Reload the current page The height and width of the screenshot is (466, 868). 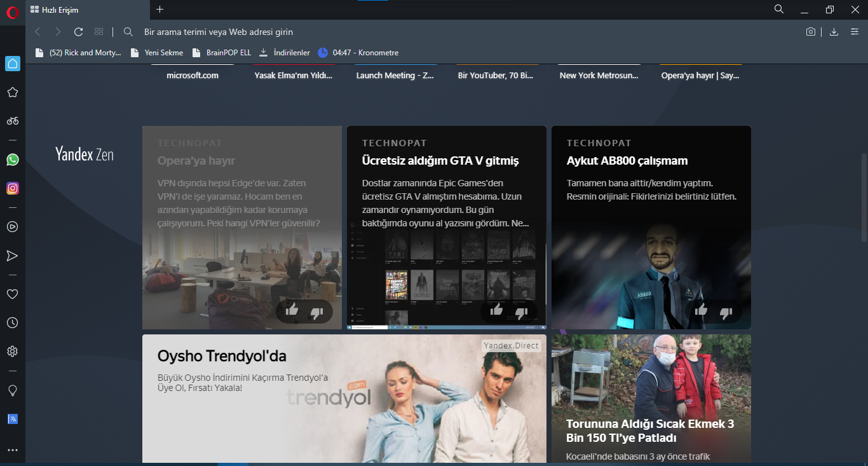click(78, 32)
